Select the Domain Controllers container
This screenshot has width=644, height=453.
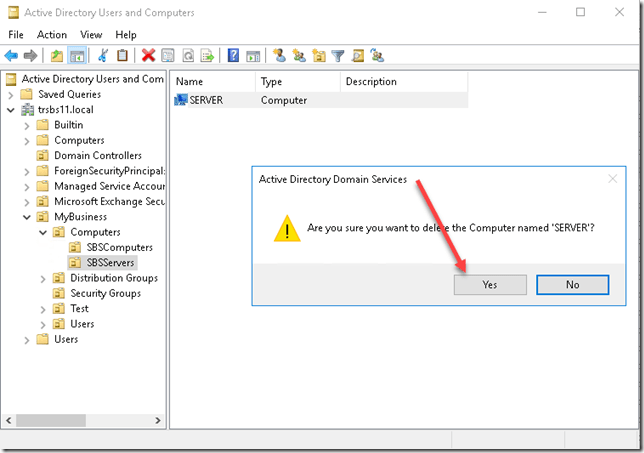pos(98,155)
